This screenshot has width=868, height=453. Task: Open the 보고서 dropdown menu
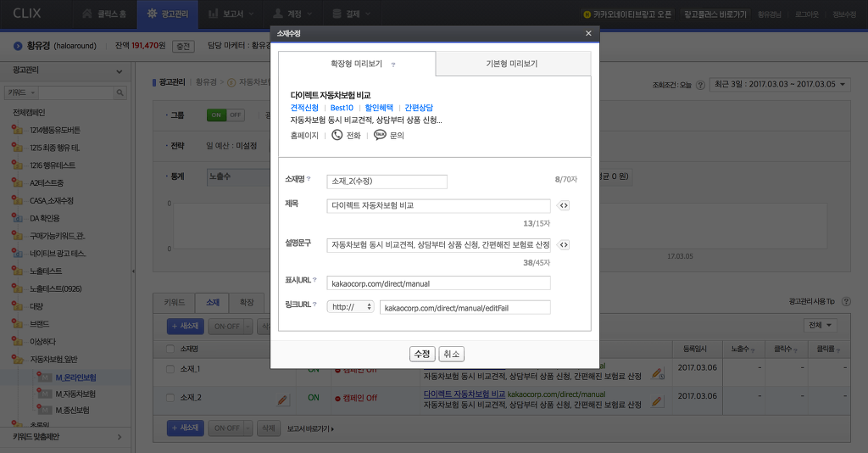[231, 14]
